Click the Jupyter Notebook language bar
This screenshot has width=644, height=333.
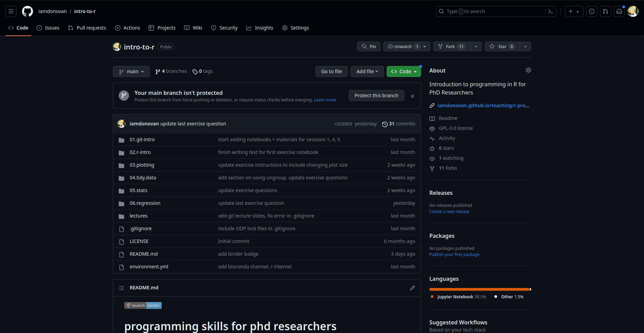pyautogui.click(x=479, y=289)
